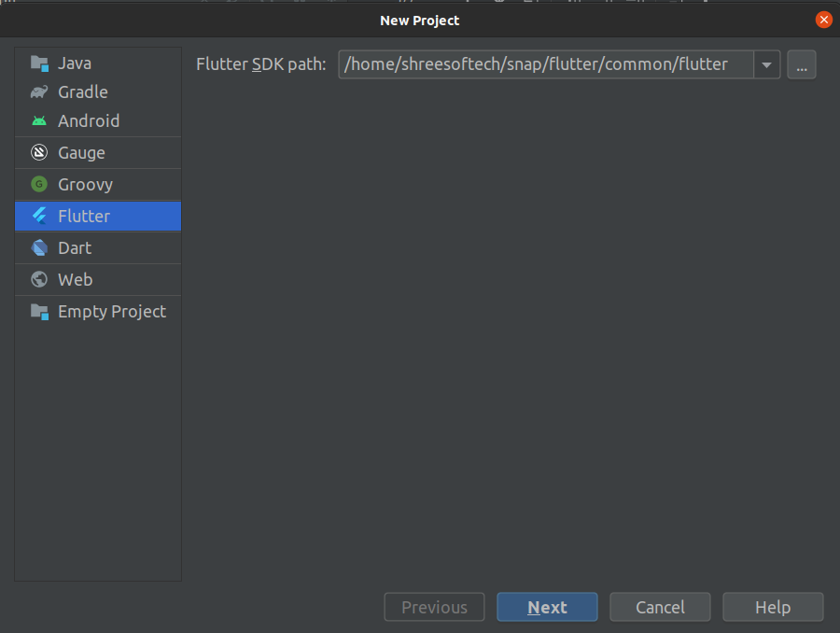Pick the Groovy project type

point(85,185)
